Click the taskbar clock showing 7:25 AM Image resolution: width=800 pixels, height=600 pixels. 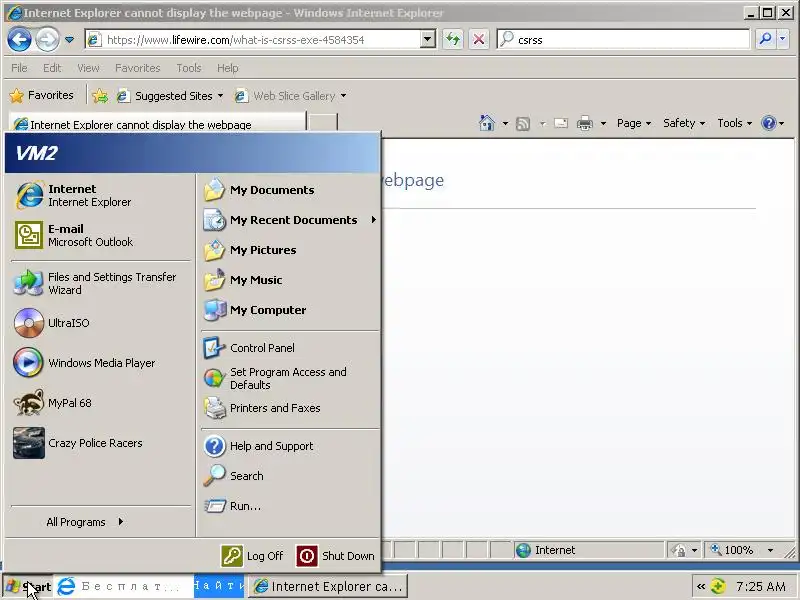tap(761, 586)
